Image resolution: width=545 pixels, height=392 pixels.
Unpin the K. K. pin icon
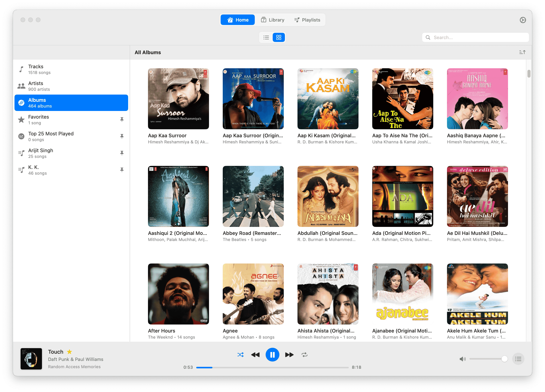click(122, 170)
